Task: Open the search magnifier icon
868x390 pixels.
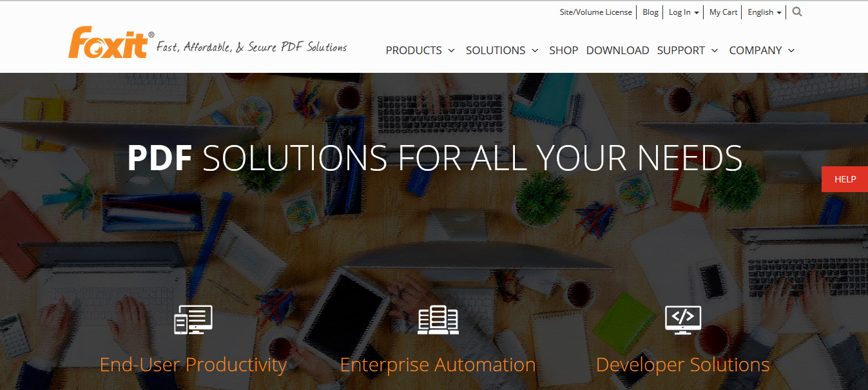Action: coord(797,12)
